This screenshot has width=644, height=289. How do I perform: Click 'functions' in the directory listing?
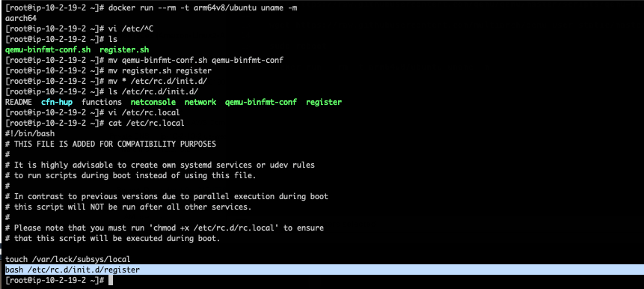(102, 102)
